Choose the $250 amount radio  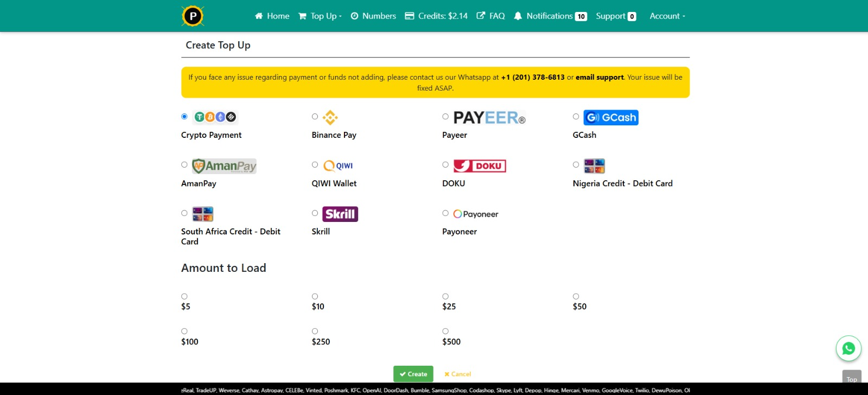(x=315, y=331)
